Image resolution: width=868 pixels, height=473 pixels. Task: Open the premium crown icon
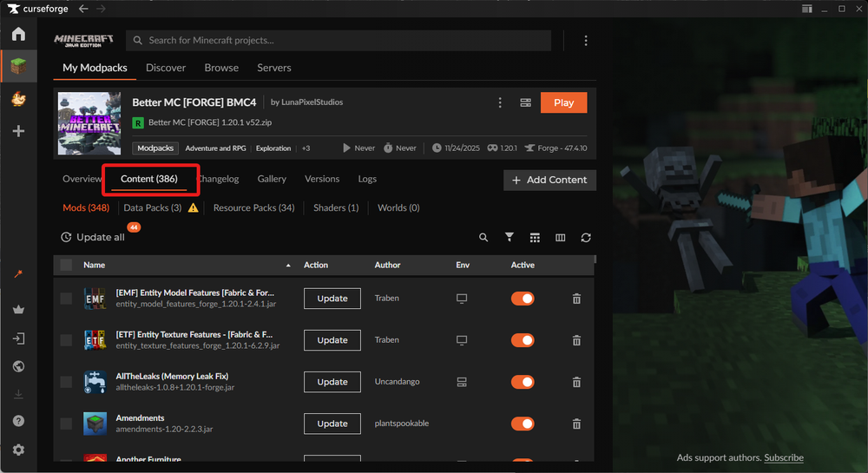coord(18,309)
